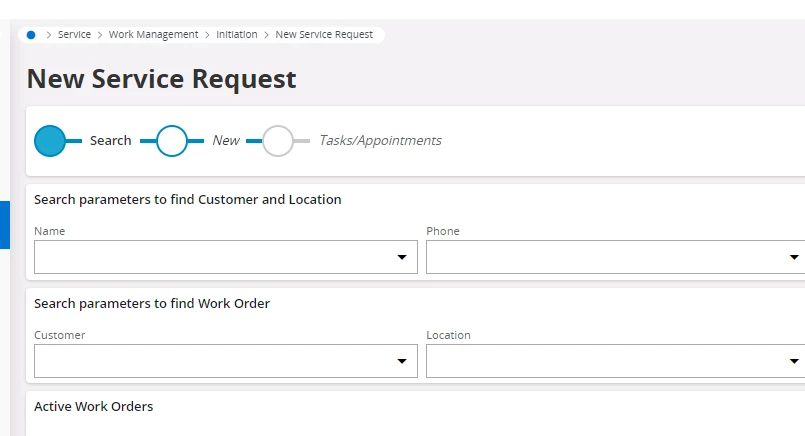The image size is (805, 436).
Task: Expand the Phone dropdown arrow
Action: [794, 257]
